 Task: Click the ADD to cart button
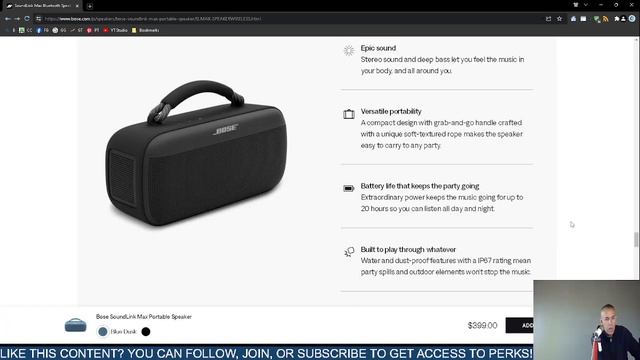pos(520,325)
